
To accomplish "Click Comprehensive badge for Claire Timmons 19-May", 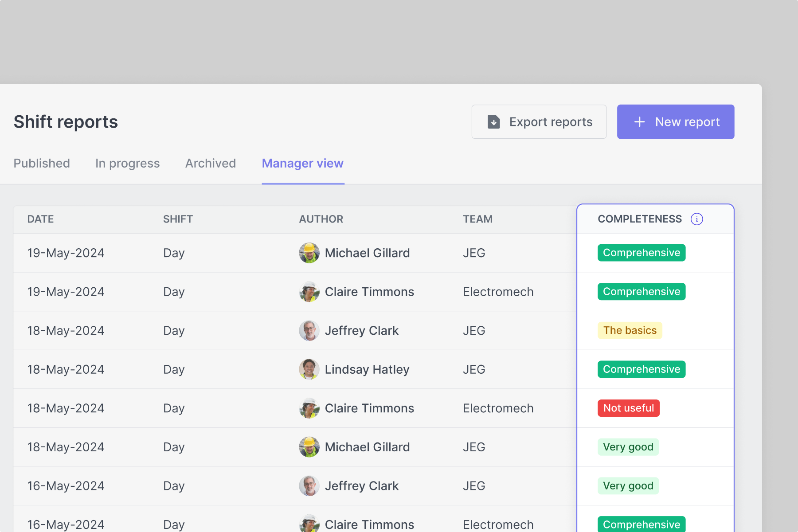I will coord(642,292).
